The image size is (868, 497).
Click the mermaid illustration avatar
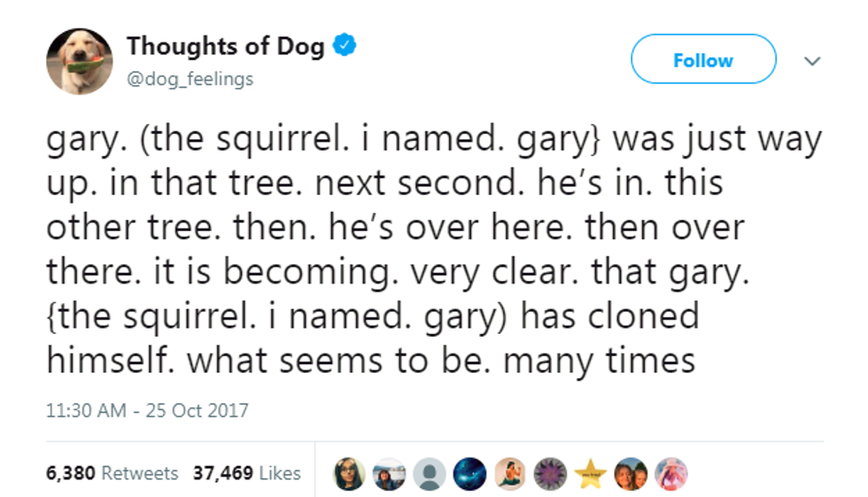tap(510, 474)
